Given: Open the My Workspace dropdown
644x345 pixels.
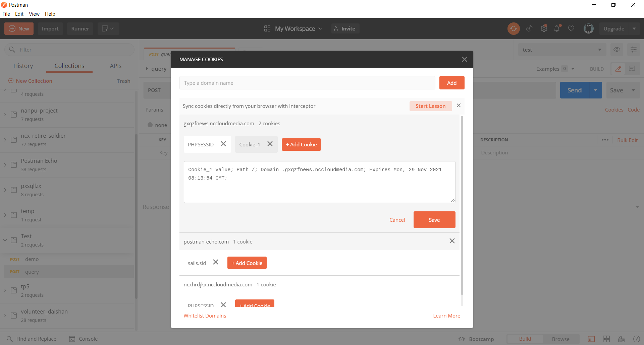Looking at the screenshot, I should [299, 29].
